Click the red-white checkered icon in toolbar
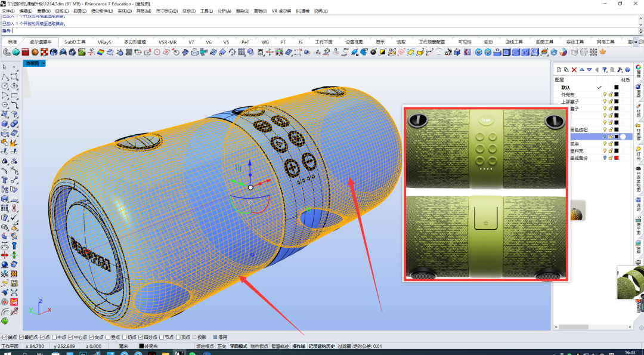Screen dimensions: 644x355 [44, 52]
